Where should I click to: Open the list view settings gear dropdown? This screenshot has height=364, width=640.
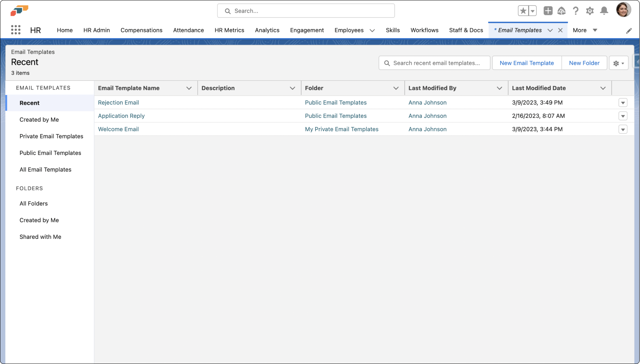point(619,63)
